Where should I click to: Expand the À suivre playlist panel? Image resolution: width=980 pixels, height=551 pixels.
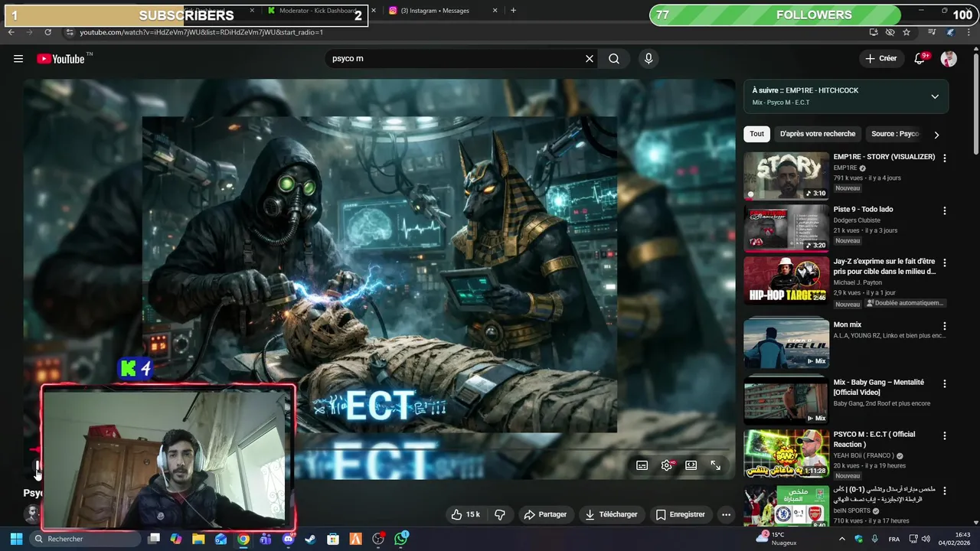click(935, 96)
